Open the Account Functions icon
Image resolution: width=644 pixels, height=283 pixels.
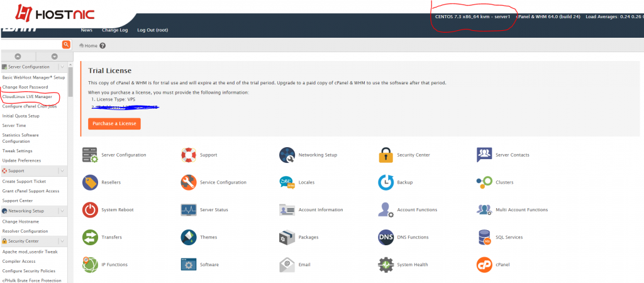coord(386,210)
